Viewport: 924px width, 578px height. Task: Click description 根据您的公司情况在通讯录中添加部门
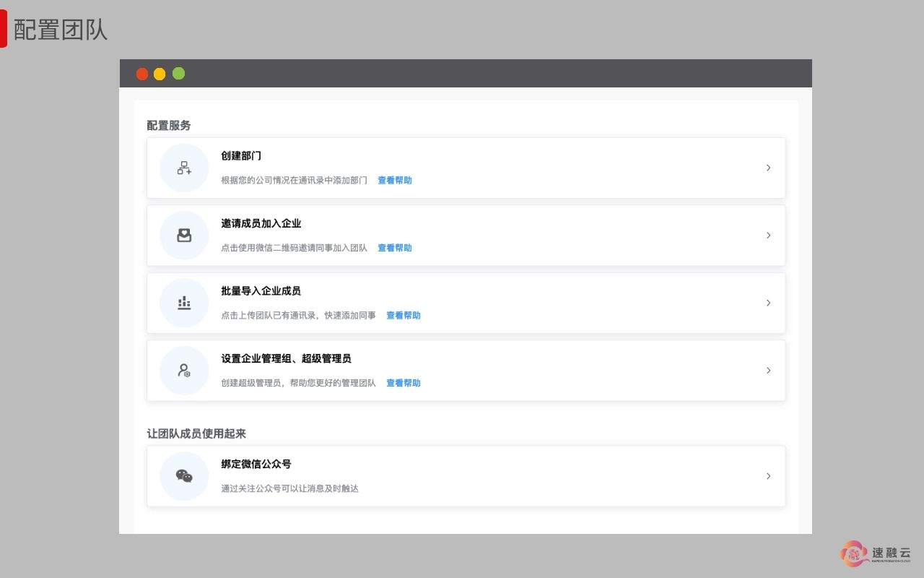click(x=295, y=181)
